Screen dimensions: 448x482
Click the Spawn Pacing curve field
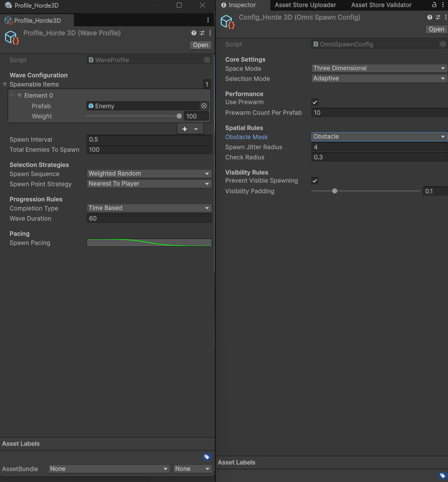[149, 243]
